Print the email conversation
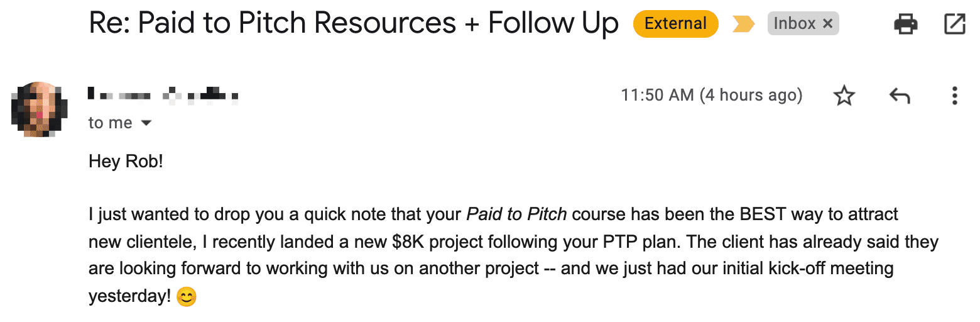980x322 pixels. pos(905,25)
